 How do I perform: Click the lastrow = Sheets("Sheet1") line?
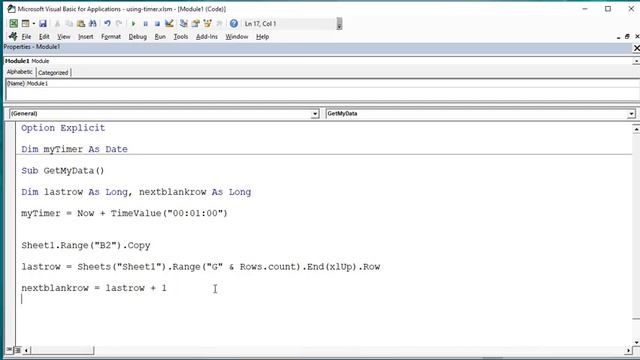(201, 267)
